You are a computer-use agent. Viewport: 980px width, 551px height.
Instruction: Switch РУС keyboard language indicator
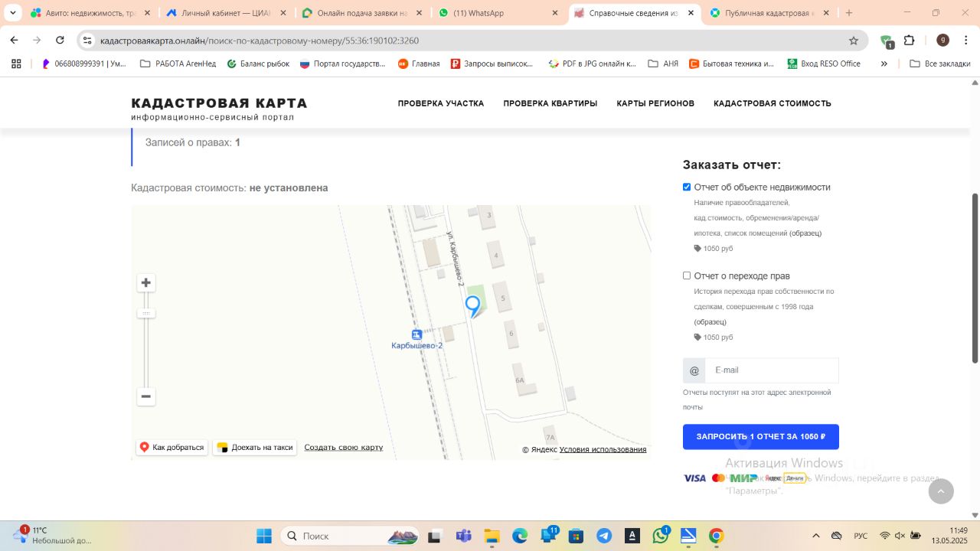coord(861,536)
